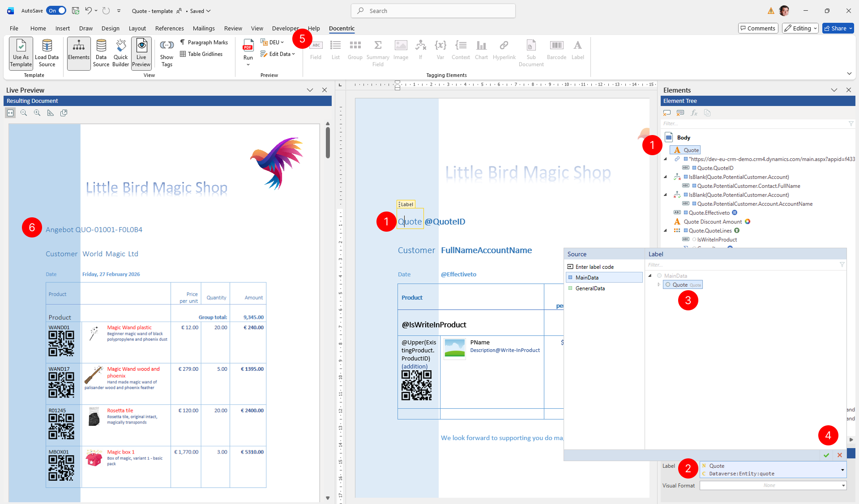This screenshot has width=859, height=504.
Task: Collapse the Quote.QuoteLines tree node
Action: [x=665, y=231]
